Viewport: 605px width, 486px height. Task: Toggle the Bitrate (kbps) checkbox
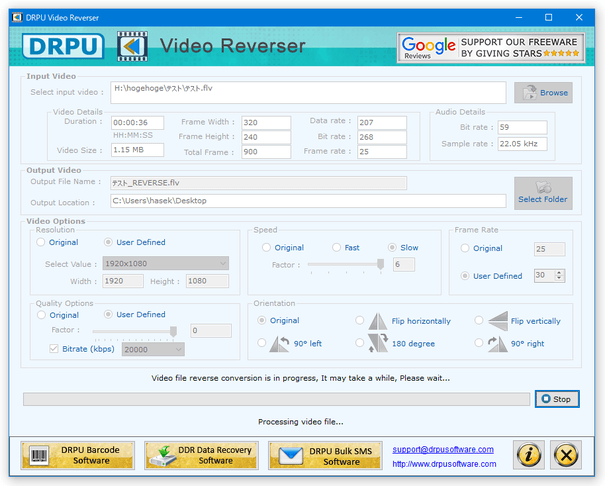tap(54, 349)
